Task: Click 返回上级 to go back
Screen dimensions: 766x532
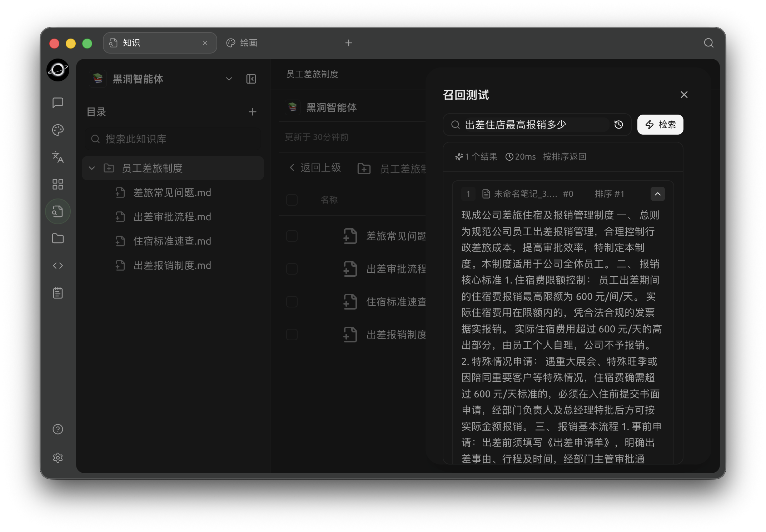Action: (315, 167)
